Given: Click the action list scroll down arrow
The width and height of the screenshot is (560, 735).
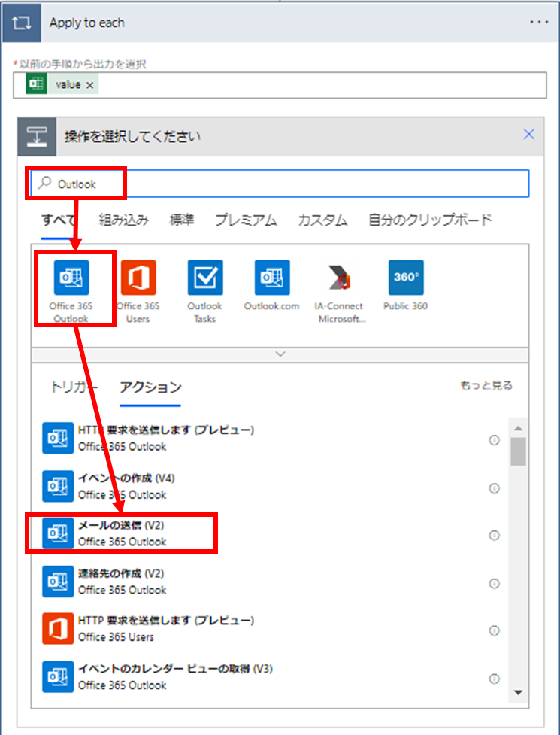Looking at the screenshot, I should pos(518,692).
